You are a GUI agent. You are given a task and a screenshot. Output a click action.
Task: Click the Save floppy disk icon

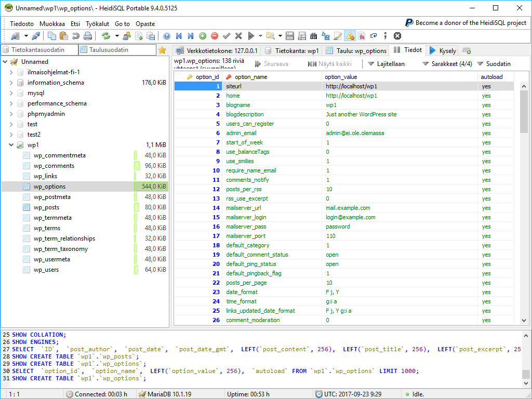290,36
